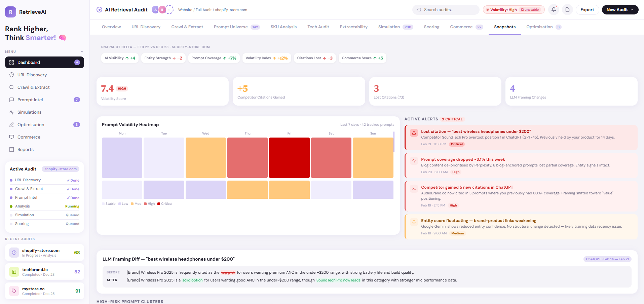Switch to the Snapshots tab
The height and width of the screenshot is (304, 644).
click(x=504, y=27)
